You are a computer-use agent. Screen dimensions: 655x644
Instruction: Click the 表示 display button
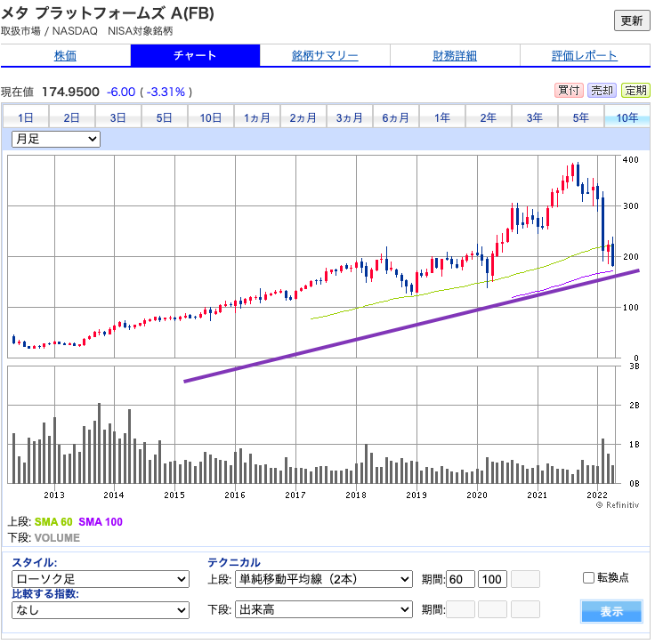611,611
